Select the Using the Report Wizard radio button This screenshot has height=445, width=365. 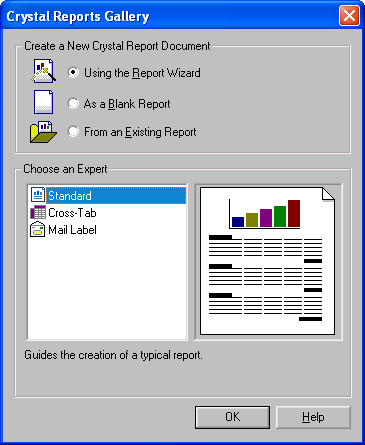[73, 72]
